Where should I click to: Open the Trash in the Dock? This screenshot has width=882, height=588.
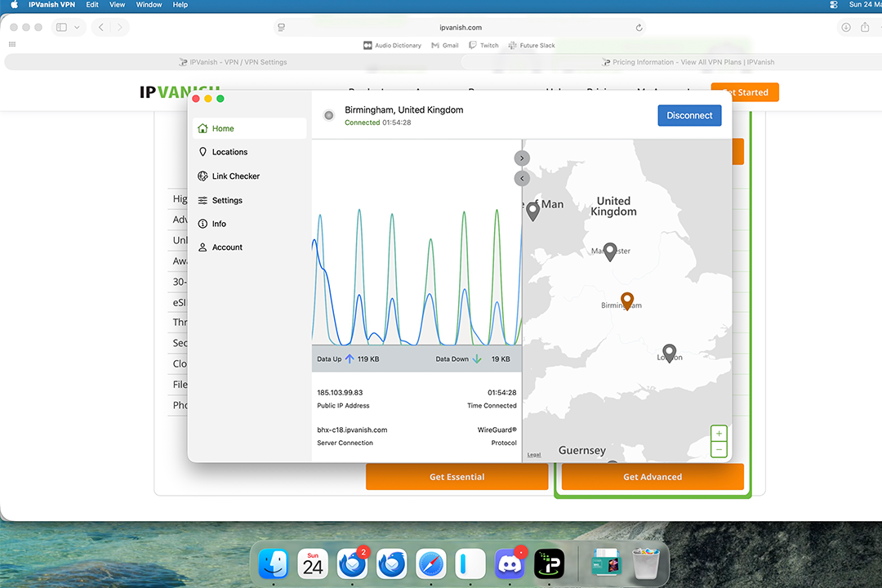(x=645, y=563)
